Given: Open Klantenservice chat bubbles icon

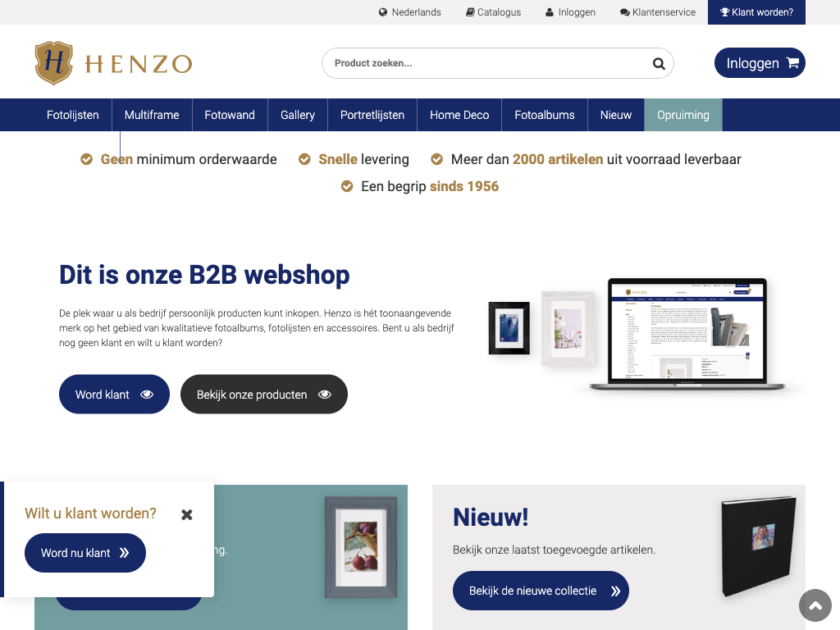Looking at the screenshot, I should click(624, 12).
